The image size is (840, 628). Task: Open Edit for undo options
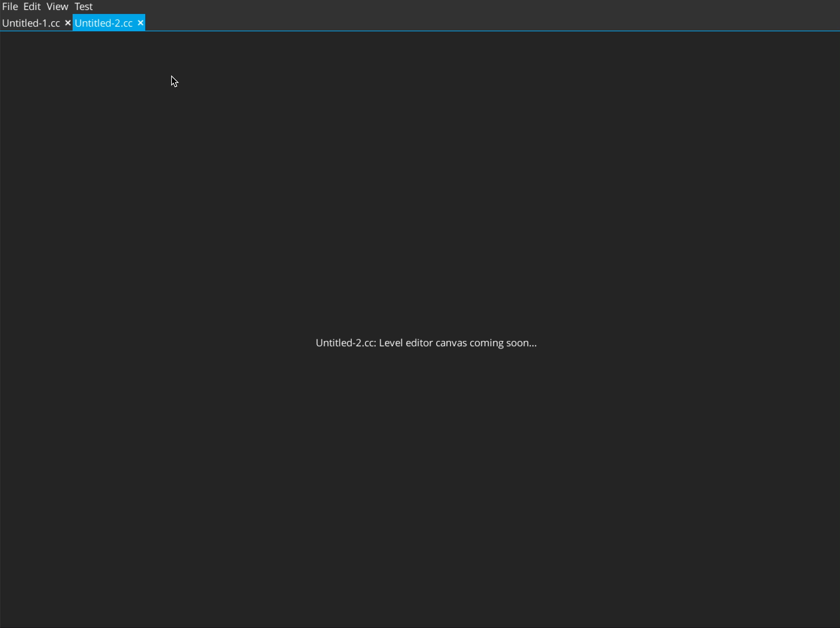click(x=32, y=6)
